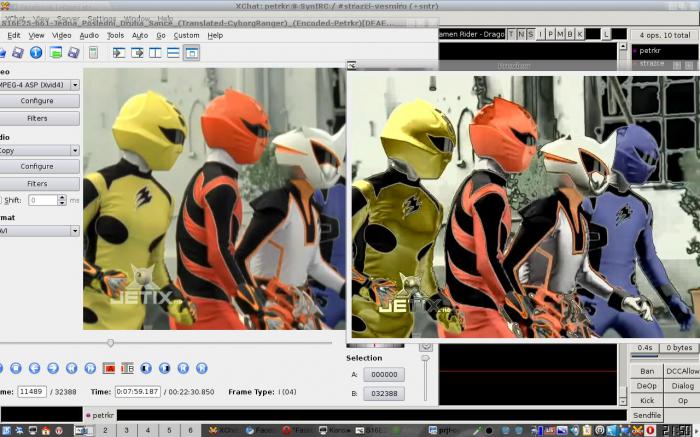The height and width of the screenshot is (437, 700).
Task: Go to next frame
Action: point(53,368)
